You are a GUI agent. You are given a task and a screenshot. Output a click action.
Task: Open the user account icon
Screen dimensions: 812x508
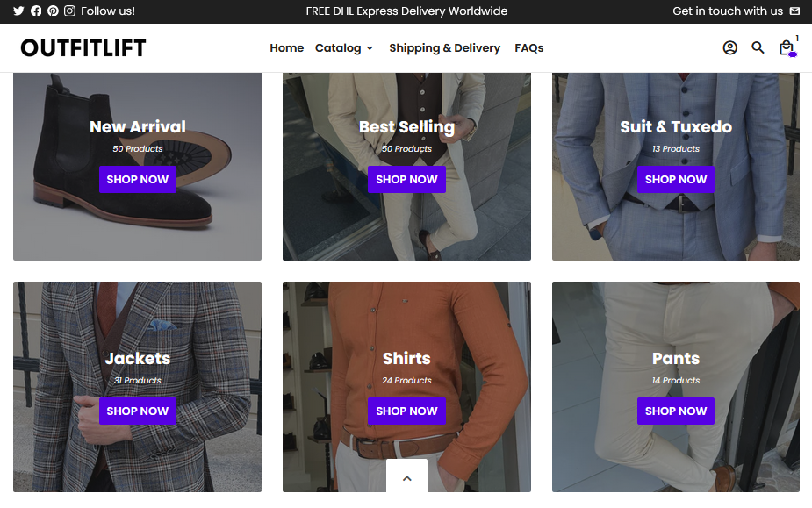click(729, 47)
